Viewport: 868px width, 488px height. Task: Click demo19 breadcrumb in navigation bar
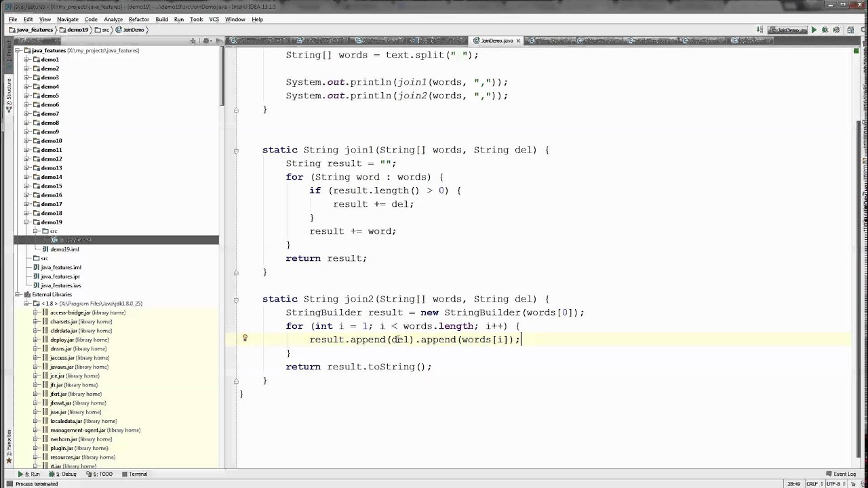pyautogui.click(x=75, y=30)
